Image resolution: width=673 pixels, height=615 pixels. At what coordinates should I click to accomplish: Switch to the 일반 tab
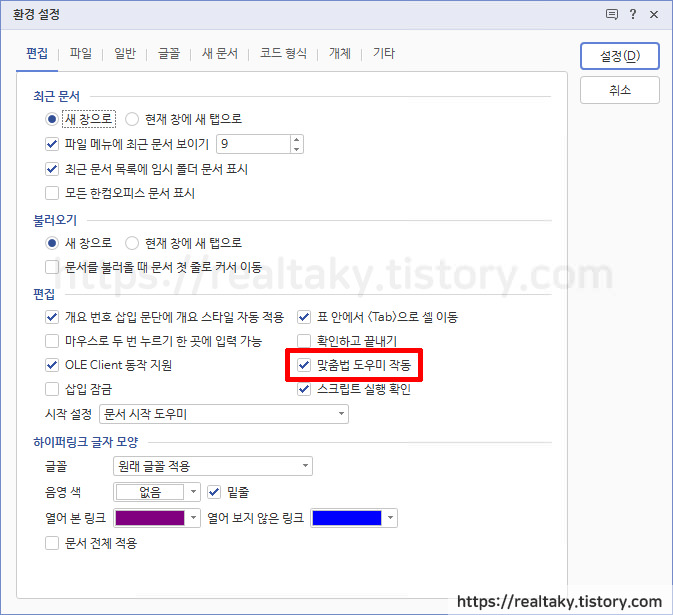[125, 53]
